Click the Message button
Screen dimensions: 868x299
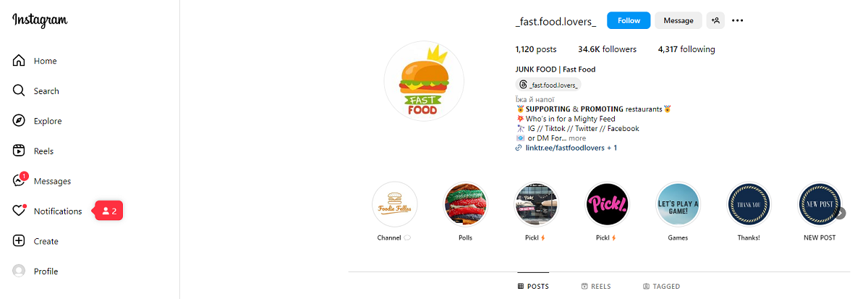point(678,20)
